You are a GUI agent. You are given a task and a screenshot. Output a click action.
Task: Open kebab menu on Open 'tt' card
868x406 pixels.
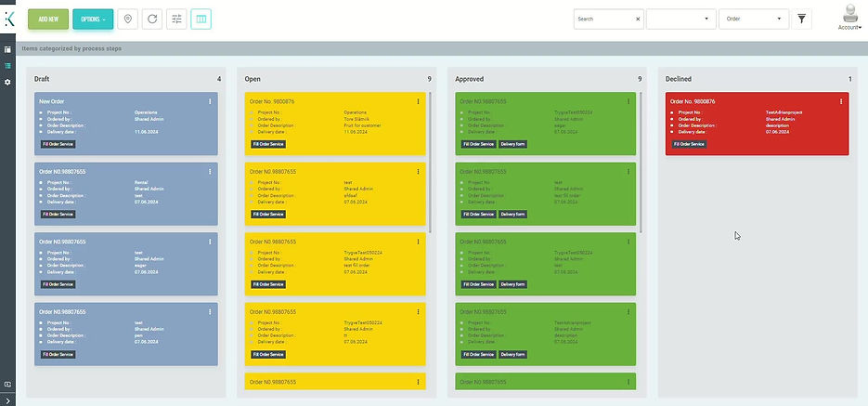pyautogui.click(x=418, y=312)
